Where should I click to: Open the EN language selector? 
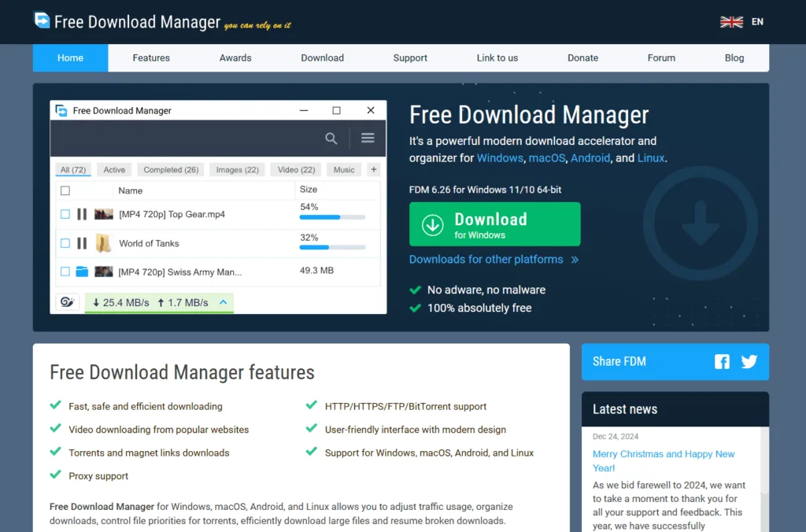[x=757, y=22]
